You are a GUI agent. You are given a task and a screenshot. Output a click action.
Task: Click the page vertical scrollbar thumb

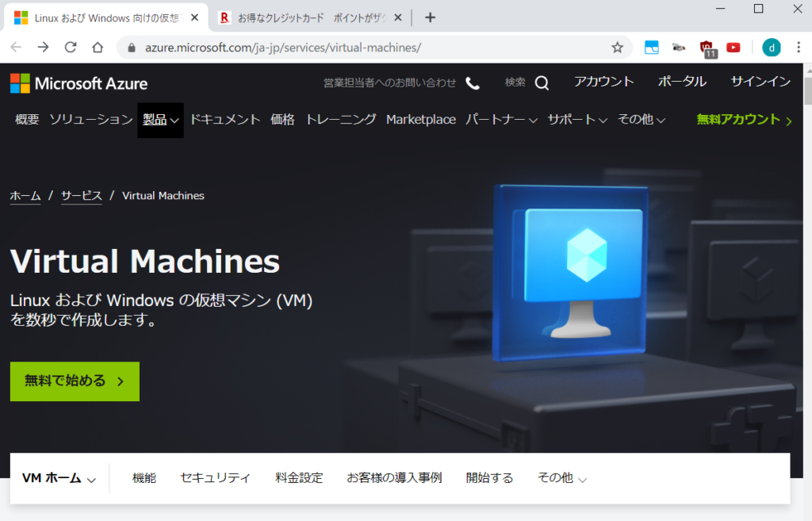[807, 90]
